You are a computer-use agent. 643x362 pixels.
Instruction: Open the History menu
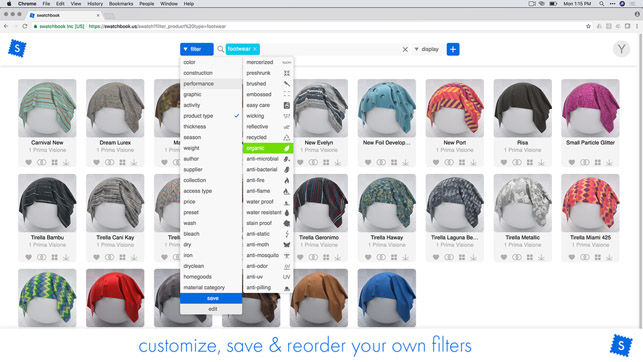point(95,4)
